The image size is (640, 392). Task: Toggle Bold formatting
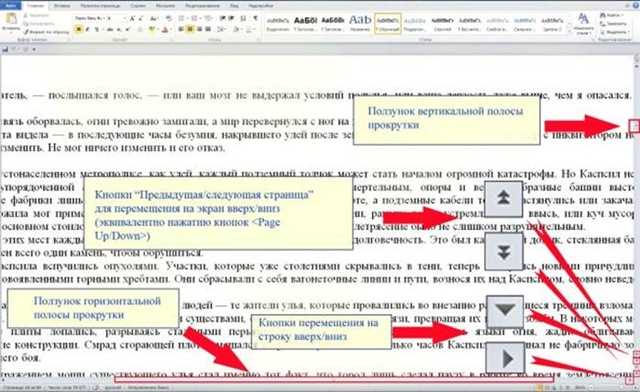tap(78, 30)
